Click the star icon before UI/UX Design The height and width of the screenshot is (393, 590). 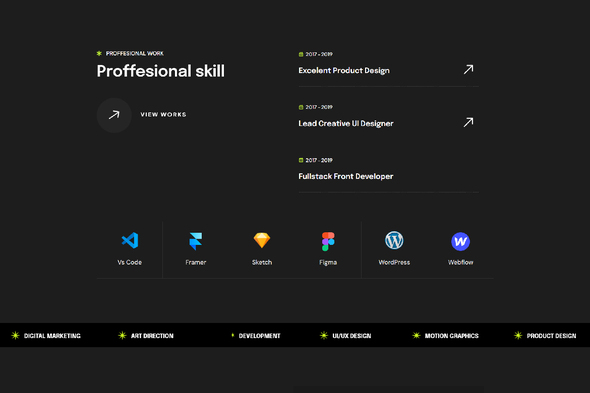tap(324, 335)
